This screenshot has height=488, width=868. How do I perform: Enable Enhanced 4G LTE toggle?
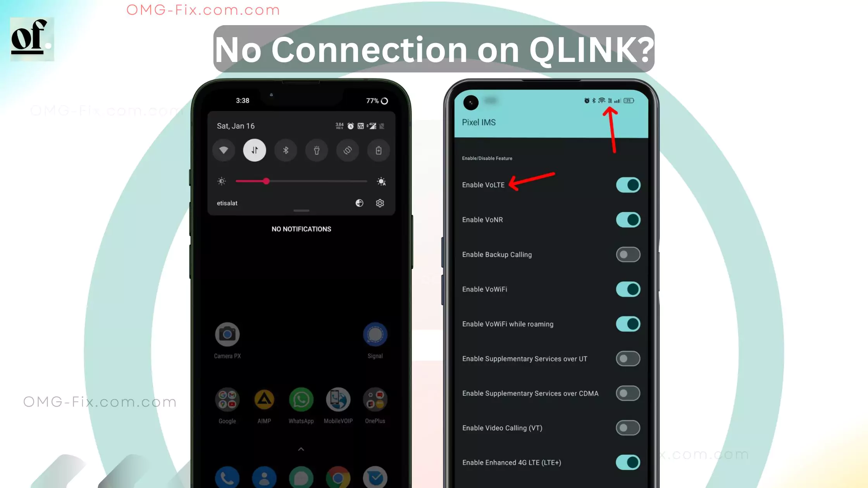tap(628, 462)
